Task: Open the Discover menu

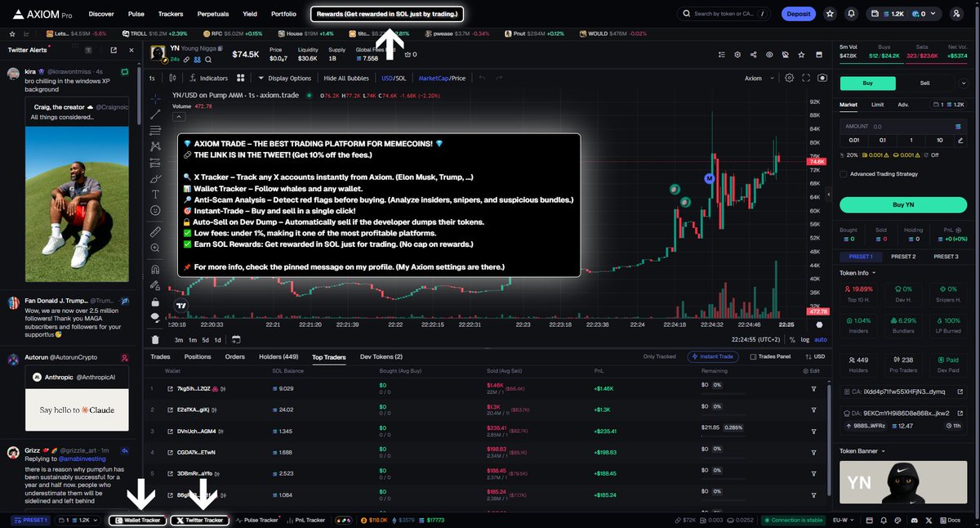Action: click(101, 14)
